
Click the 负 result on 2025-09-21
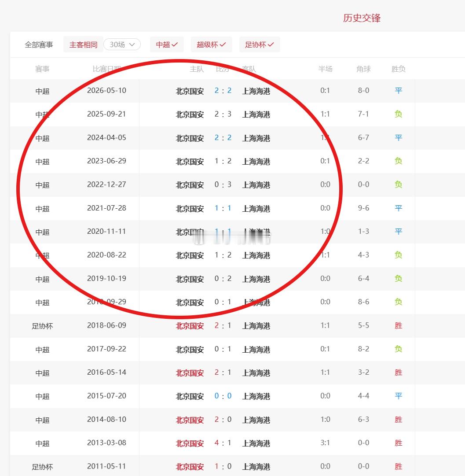[398, 114]
